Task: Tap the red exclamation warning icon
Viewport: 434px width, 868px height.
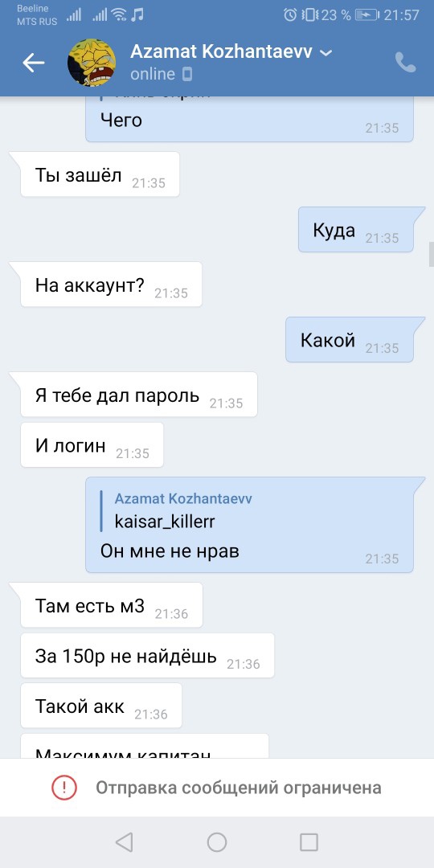Action: coord(64,787)
